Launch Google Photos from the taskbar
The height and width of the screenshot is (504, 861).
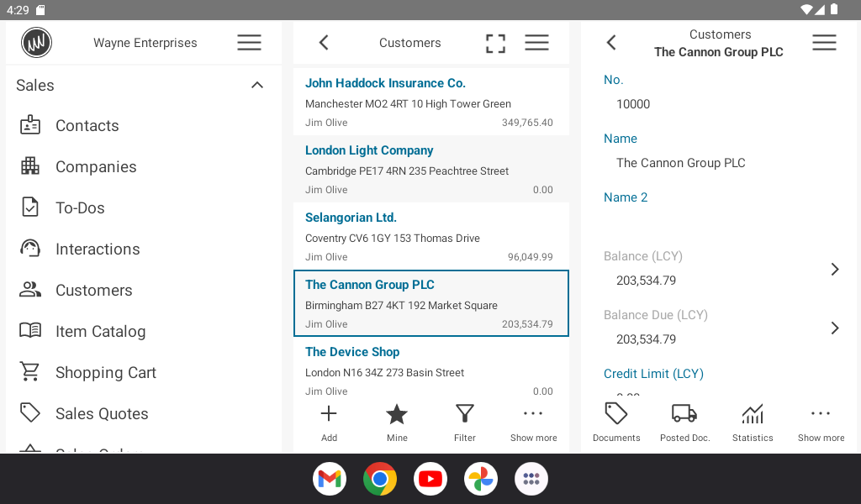(481, 479)
